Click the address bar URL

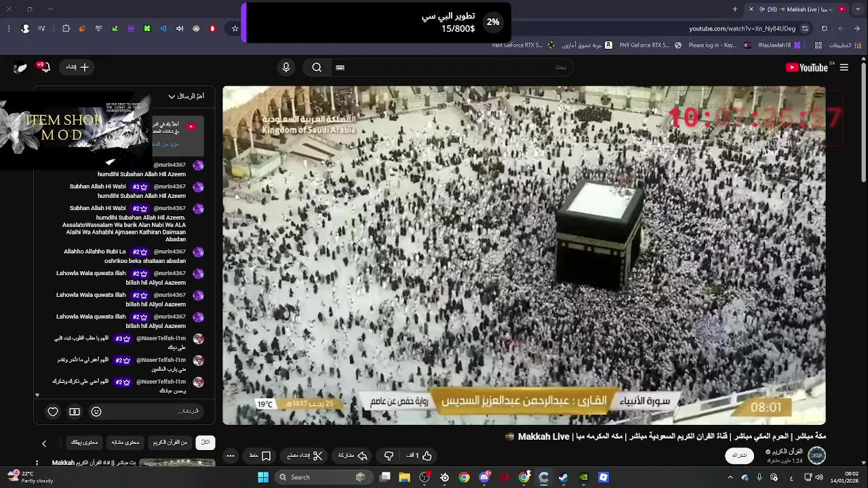pos(742,28)
